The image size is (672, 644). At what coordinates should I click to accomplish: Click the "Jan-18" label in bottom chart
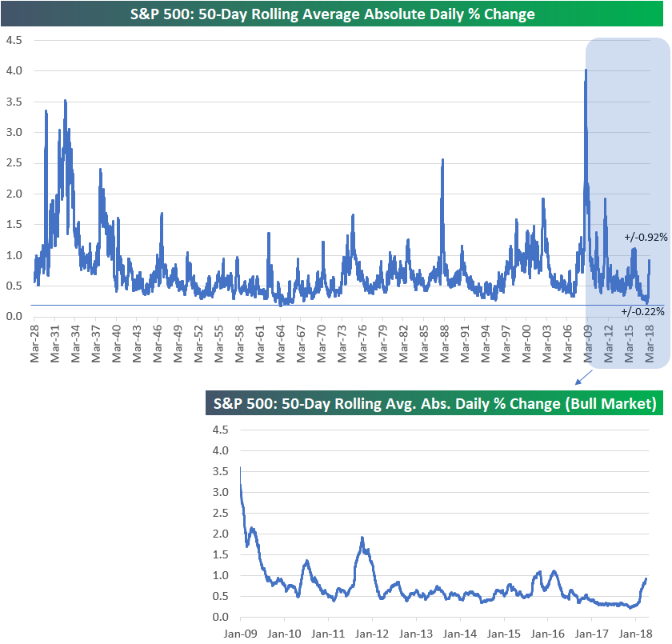(635, 634)
